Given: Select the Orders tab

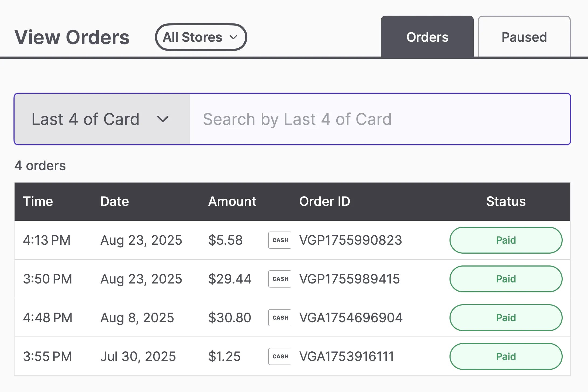Looking at the screenshot, I should click(x=427, y=37).
